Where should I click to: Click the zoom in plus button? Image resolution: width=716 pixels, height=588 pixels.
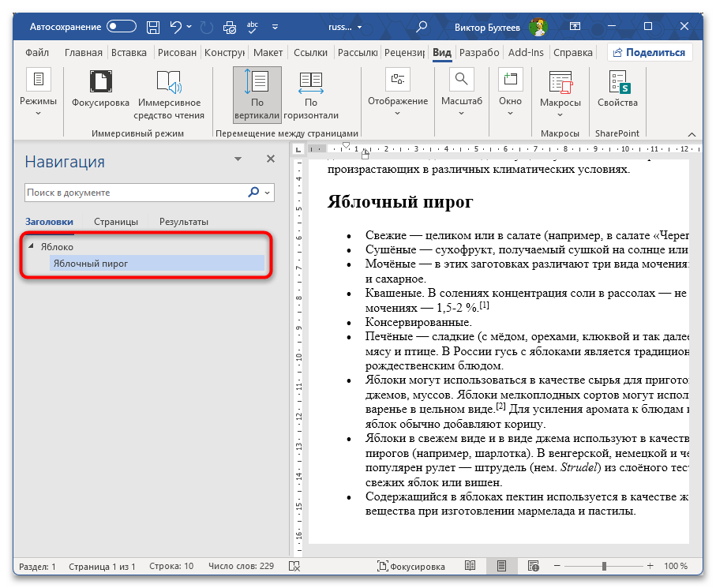point(650,566)
